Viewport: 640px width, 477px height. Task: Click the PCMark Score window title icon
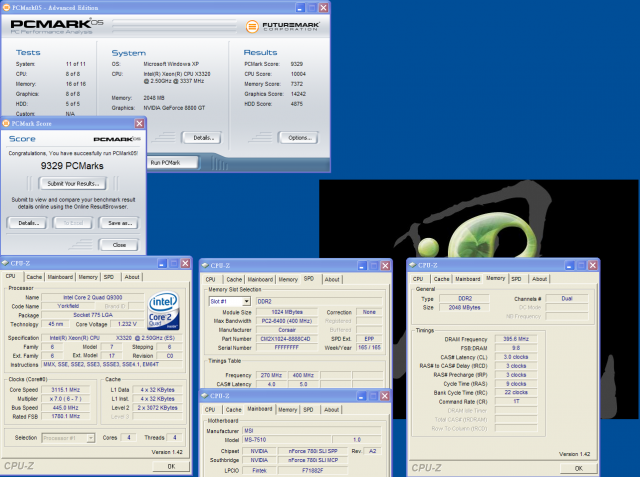point(6,123)
